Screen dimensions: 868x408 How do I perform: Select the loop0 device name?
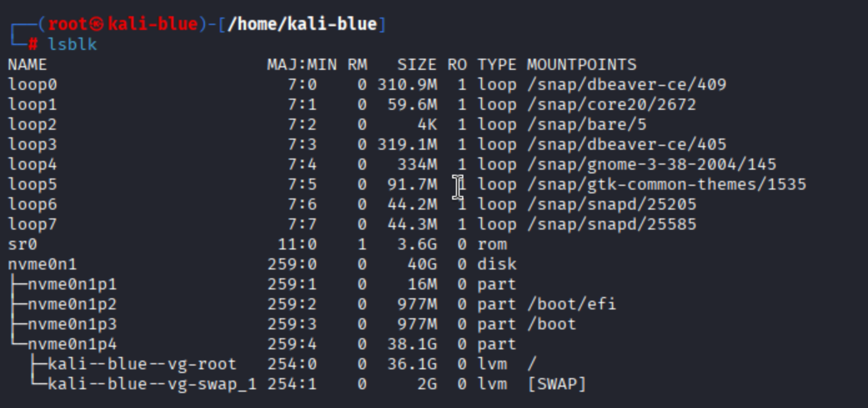coord(32,85)
